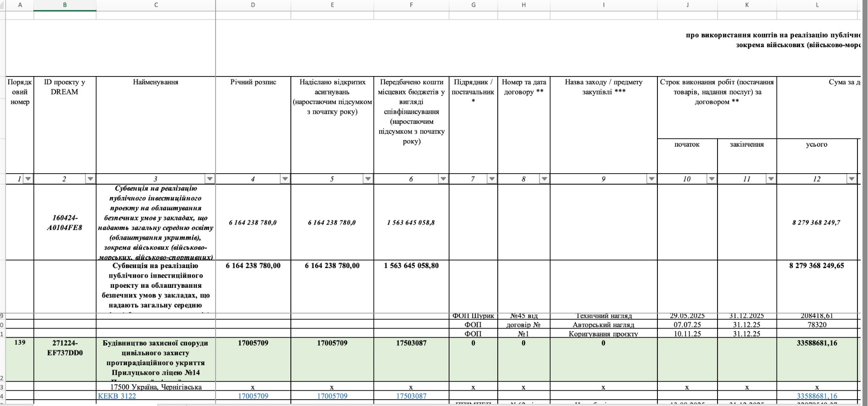The height and width of the screenshot is (406, 868).
Task: Open filter dropdown for column 1
Action: tap(28, 179)
